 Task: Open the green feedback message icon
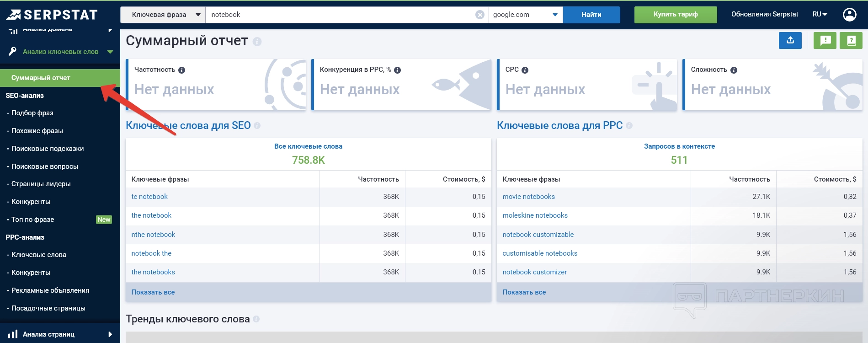(x=825, y=41)
